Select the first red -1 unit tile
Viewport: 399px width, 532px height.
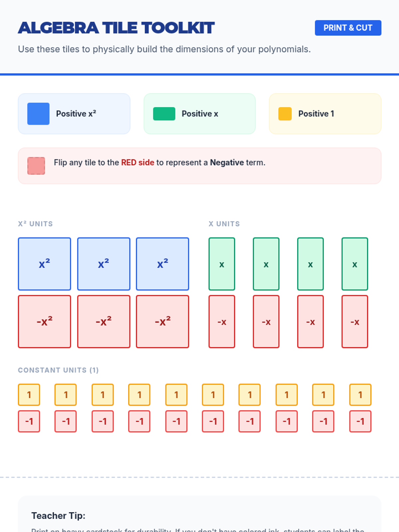pyautogui.click(x=29, y=421)
